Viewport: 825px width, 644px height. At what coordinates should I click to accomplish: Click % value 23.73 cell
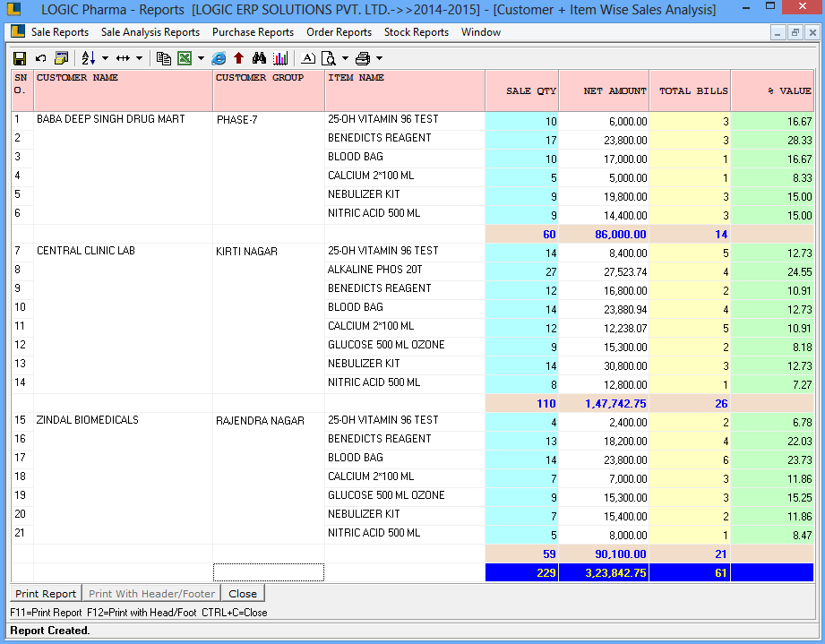pos(772,460)
